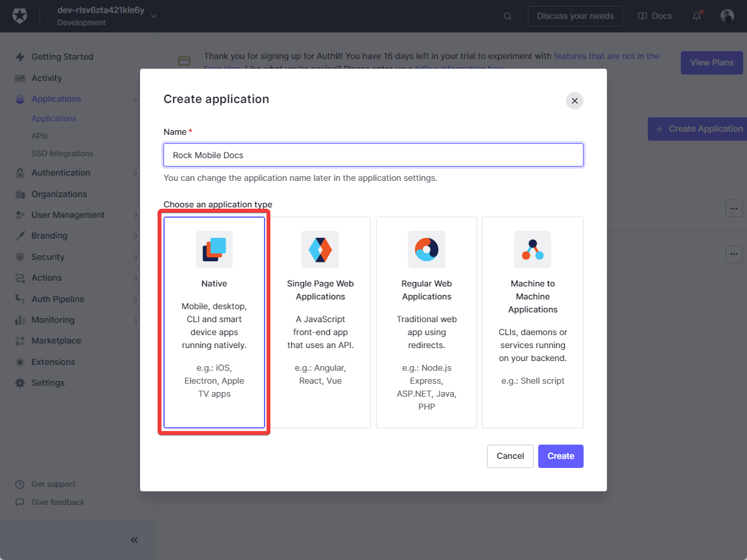Image resolution: width=747 pixels, height=560 pixels.
Task: Click the Extensions chip icon
Action: coord(20,362)
